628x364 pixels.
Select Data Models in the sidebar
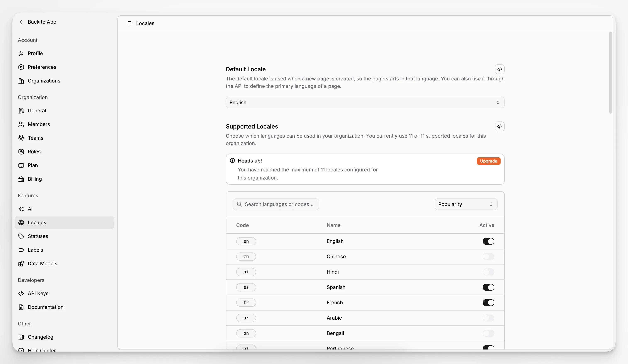point(64,264)
